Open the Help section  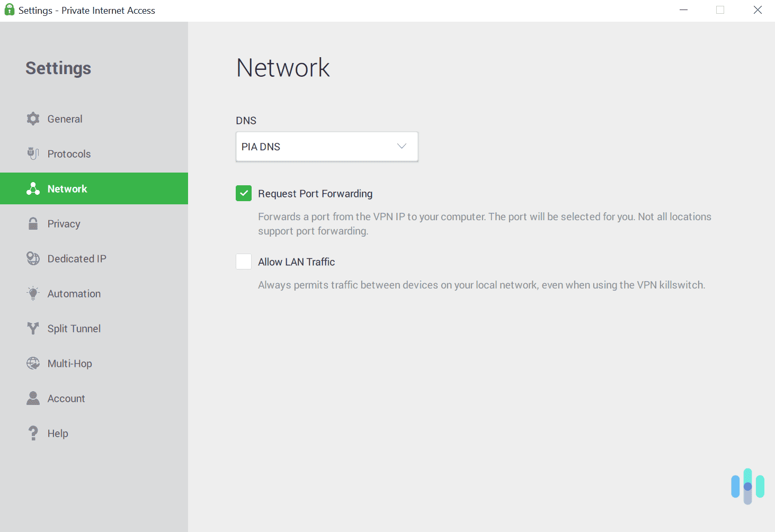57,433
